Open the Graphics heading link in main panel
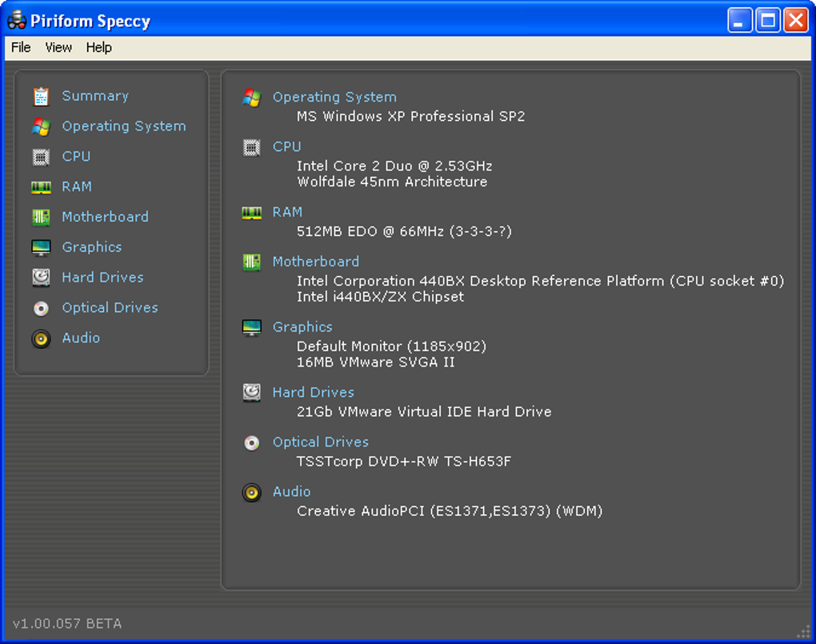 [x=302, y=327]
